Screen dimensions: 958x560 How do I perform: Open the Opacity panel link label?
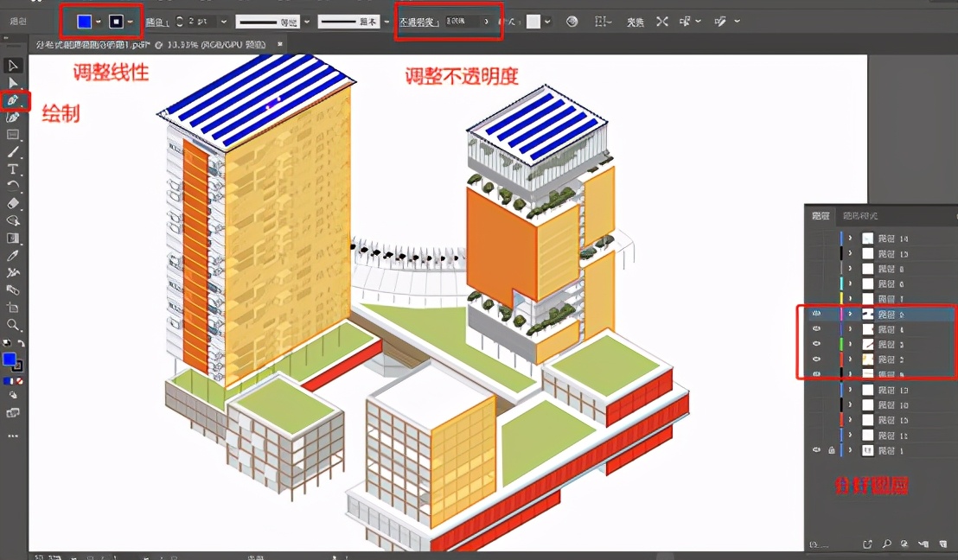(419, 22)
